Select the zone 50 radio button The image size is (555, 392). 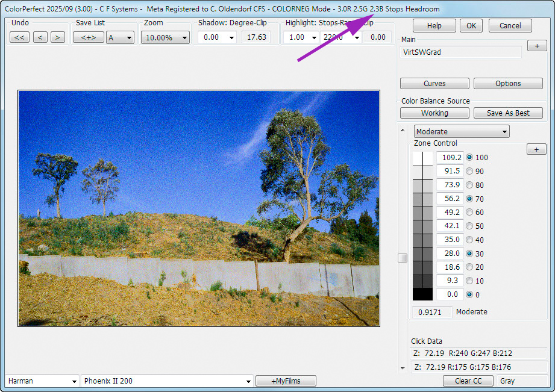(470, 226)
